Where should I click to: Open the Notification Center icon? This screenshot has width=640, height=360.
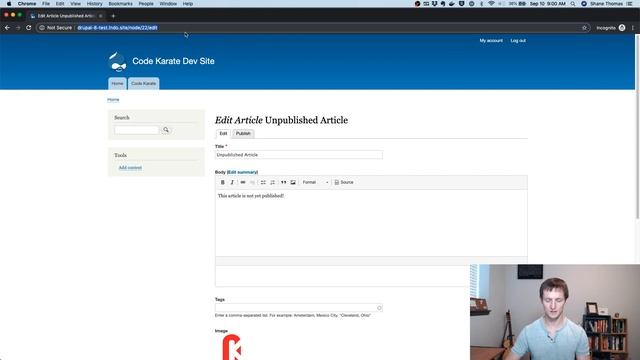tap(630, 4)
